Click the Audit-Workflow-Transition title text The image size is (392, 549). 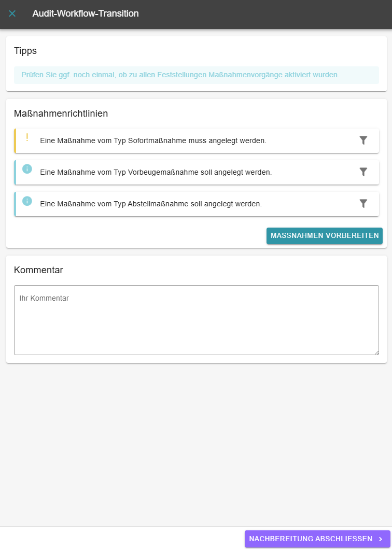point(86,13)
